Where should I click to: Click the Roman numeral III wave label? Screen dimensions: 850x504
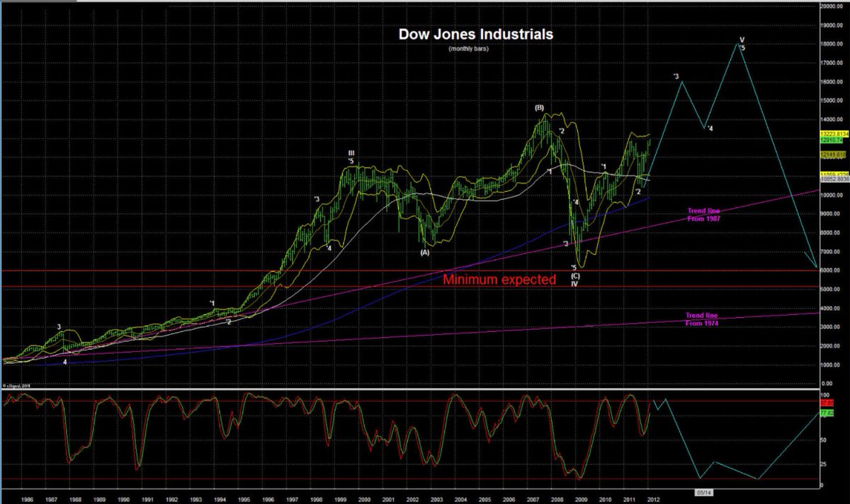351,153
